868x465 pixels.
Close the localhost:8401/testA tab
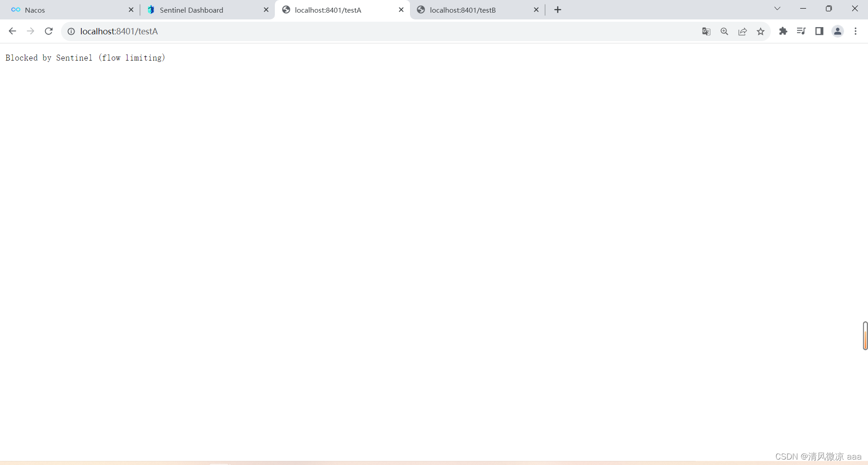coord(401,9)
